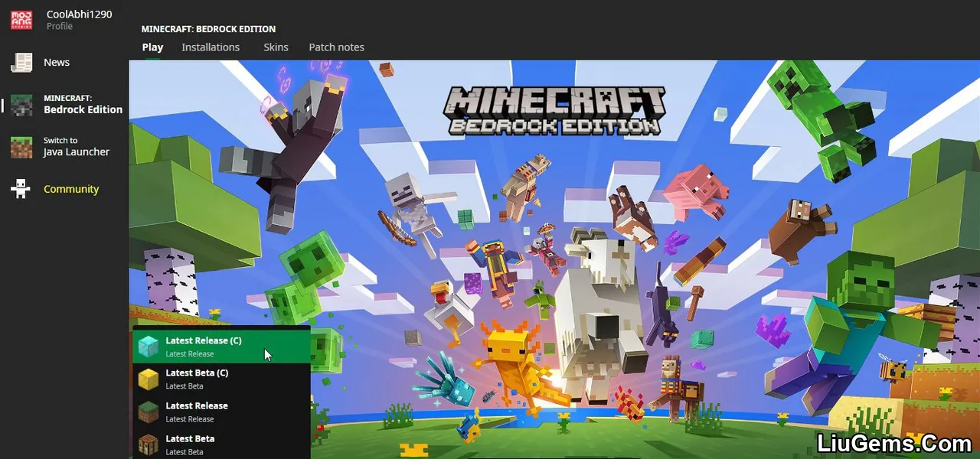Viewport: 980px width, 459px height.
Task: Click the gold block icon
Action: [x=148, y=379]
